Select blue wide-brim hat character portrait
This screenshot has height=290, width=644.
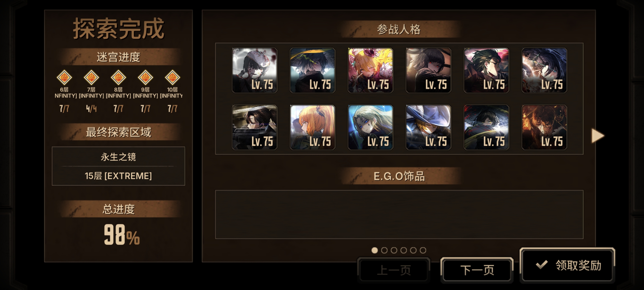(x=428, y=127)
